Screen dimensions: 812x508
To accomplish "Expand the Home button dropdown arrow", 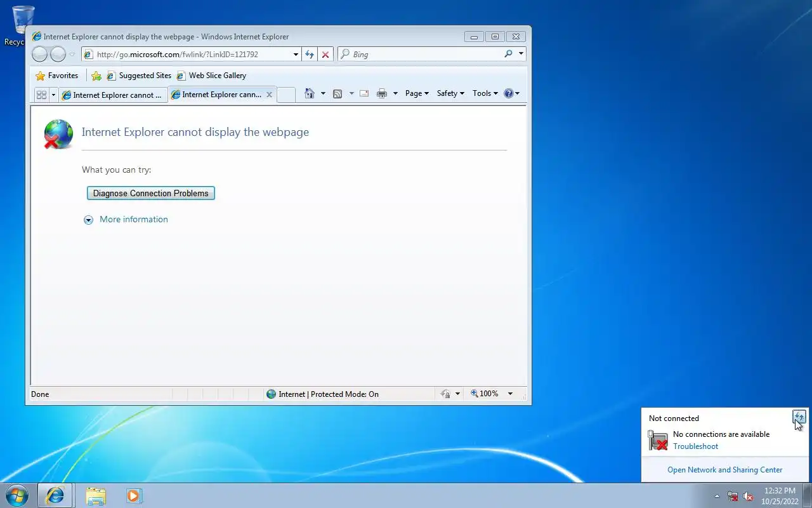I will (x=323, y=93).
